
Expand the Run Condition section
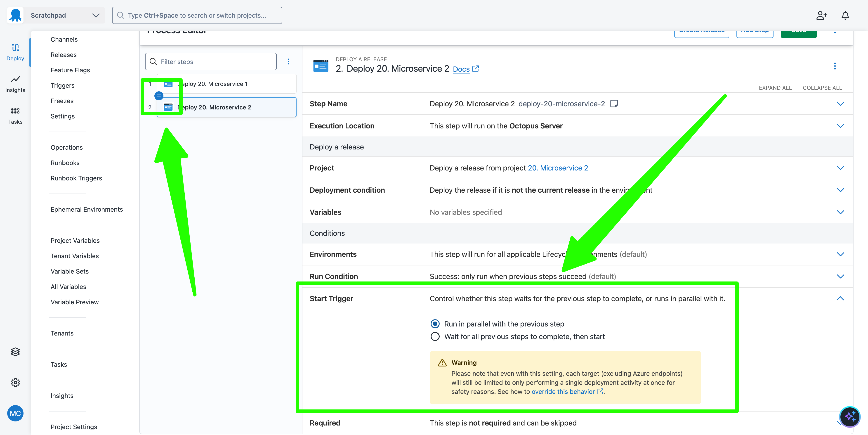click(840, 276)
